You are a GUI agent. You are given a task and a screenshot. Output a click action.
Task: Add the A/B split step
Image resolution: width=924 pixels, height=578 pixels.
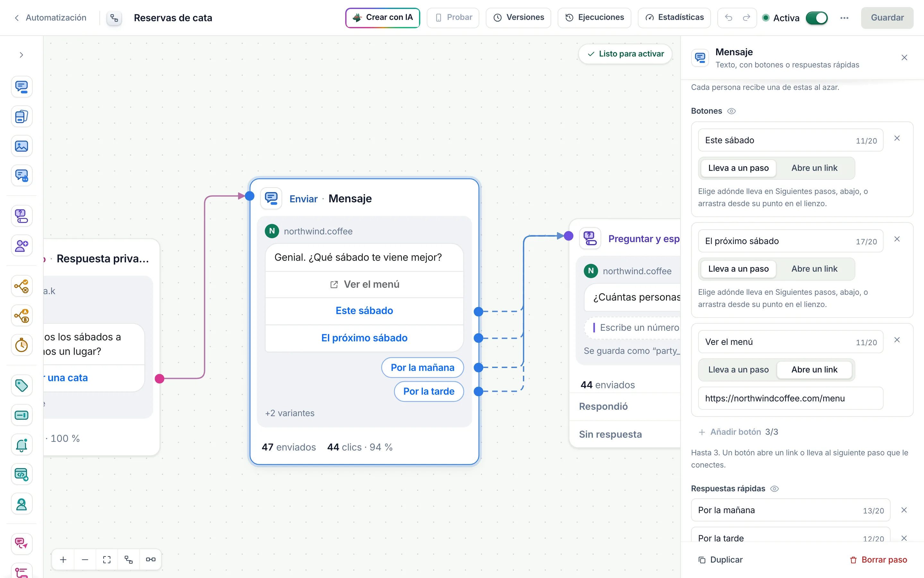click(x=21, y=316)
